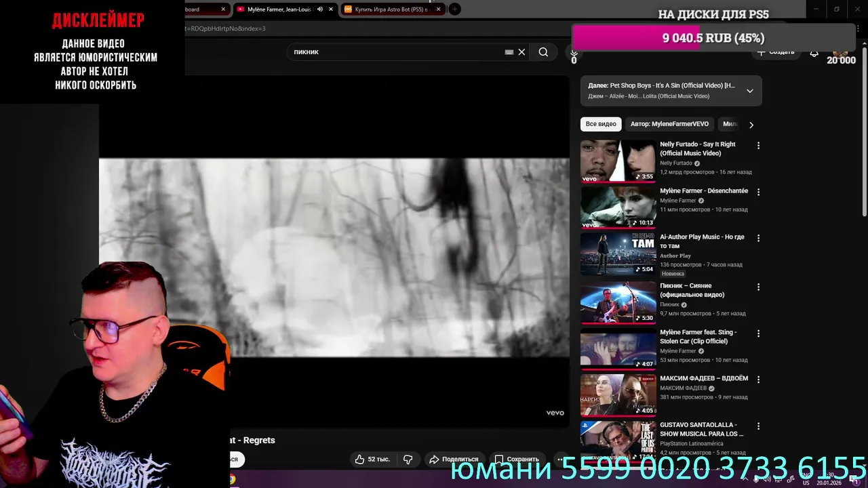Open the more actions ellipsis below the video
Viewport: 868px width, 488px height.
[560, 460]
